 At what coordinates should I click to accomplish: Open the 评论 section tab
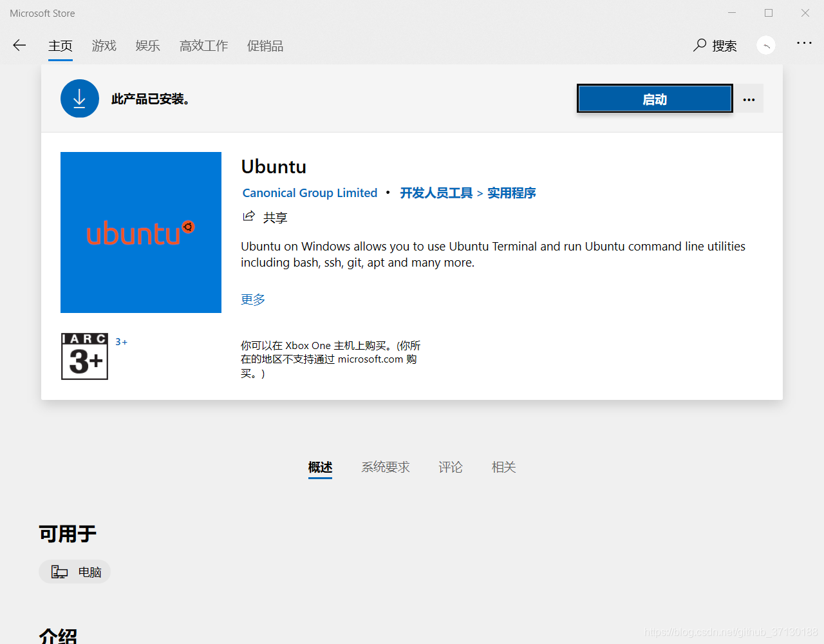click(x=451, y=467)
